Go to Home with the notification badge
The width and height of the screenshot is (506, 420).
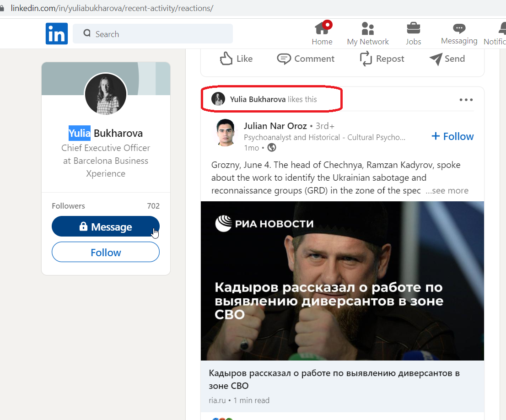pyautogui.click(x=322, y=33)
